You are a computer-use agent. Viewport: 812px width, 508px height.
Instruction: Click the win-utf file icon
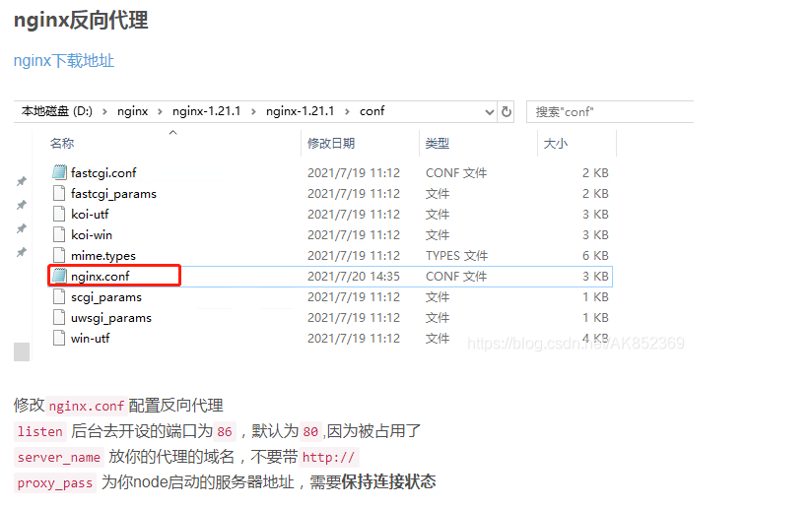point(59,338)
